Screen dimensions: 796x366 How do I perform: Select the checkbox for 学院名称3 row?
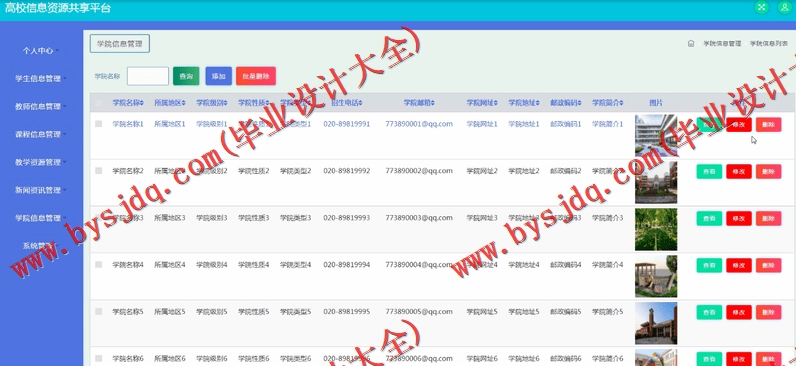tap(98, 218)
